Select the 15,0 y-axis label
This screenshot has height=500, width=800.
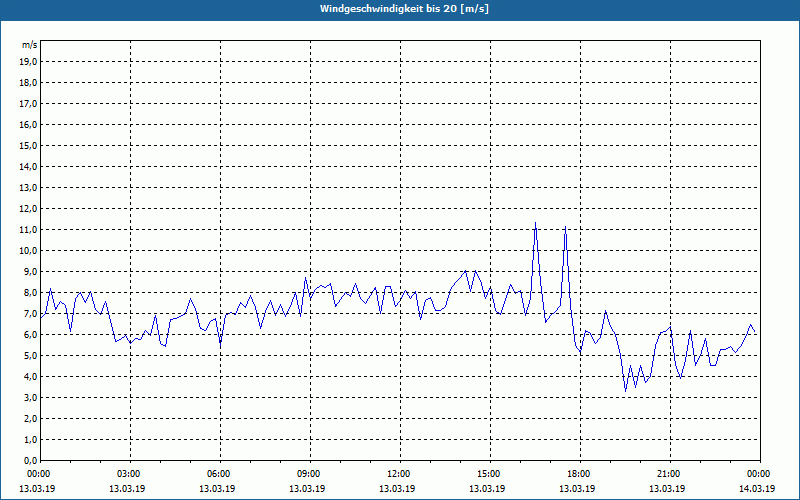click(x=28, y=145)
